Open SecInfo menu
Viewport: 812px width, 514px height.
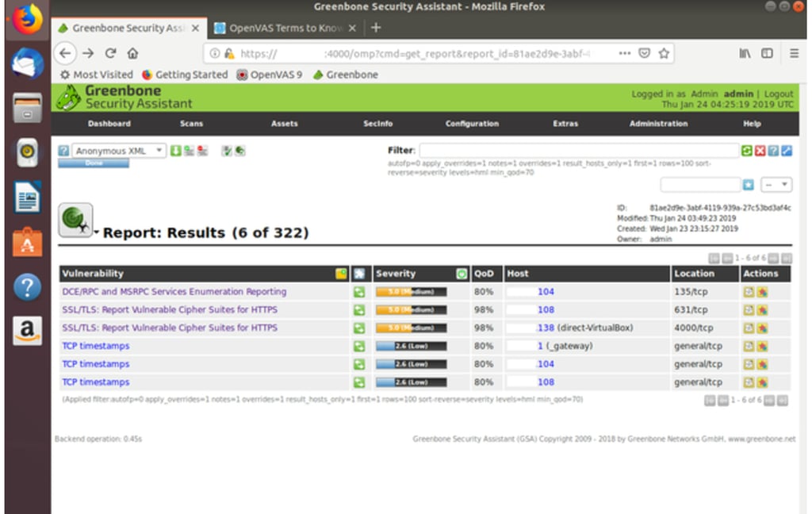[x=378, y=123]
